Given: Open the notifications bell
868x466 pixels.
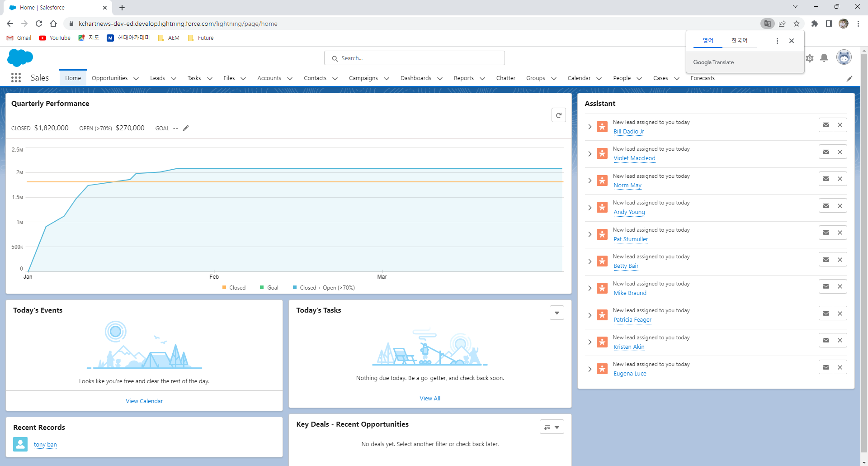Looking at the screenshot, I should tap(824, 58).
